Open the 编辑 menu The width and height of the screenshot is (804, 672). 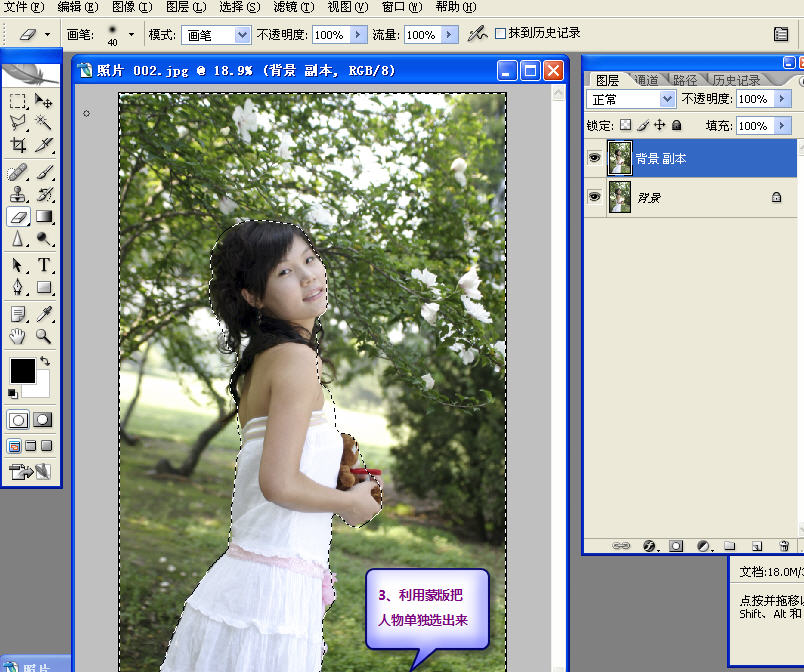coord(77,7)
